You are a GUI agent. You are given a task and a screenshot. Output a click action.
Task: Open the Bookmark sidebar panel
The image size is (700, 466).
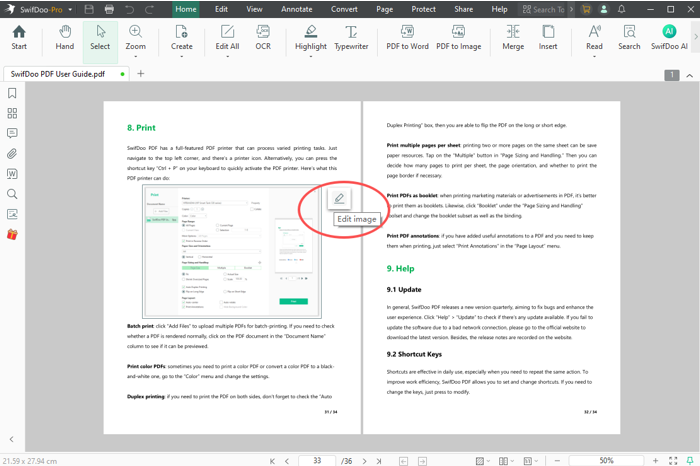click(12, 93)
